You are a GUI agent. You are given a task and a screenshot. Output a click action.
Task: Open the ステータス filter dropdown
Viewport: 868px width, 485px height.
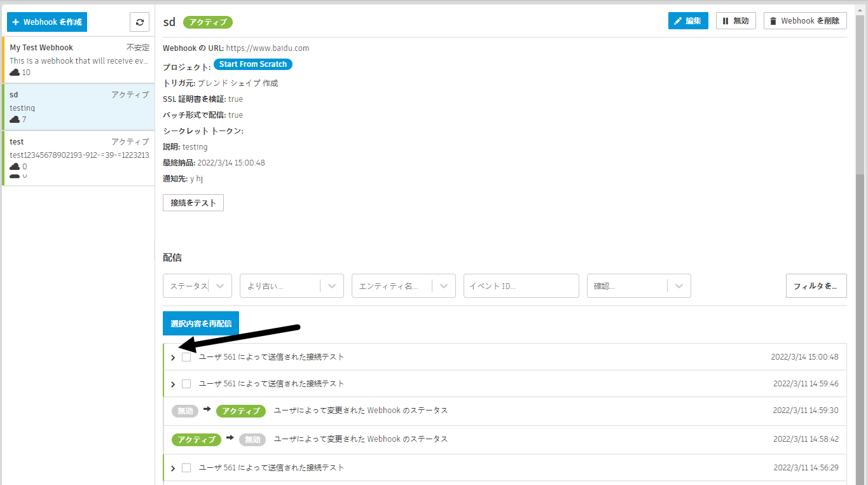[197, 286]
